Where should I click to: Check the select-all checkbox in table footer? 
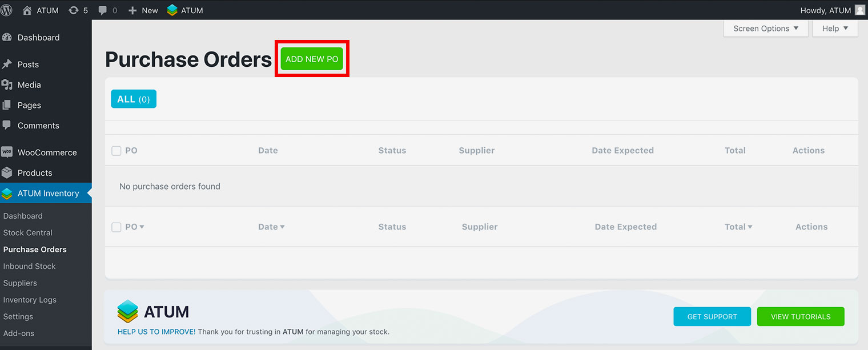(x=116, y=227)
